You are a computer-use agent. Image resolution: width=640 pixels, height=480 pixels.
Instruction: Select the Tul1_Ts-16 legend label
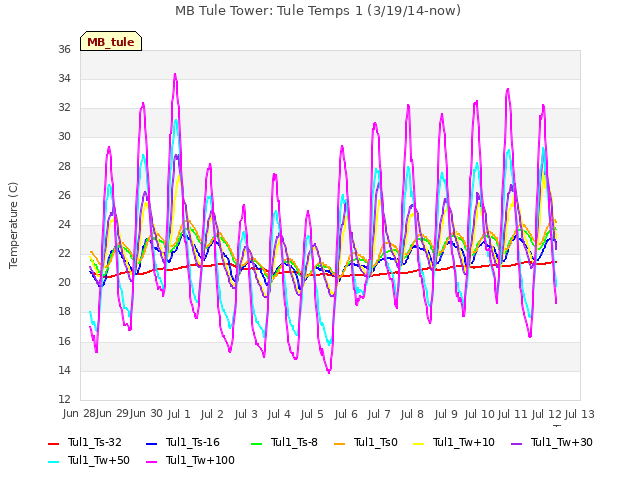pos(193,442)
